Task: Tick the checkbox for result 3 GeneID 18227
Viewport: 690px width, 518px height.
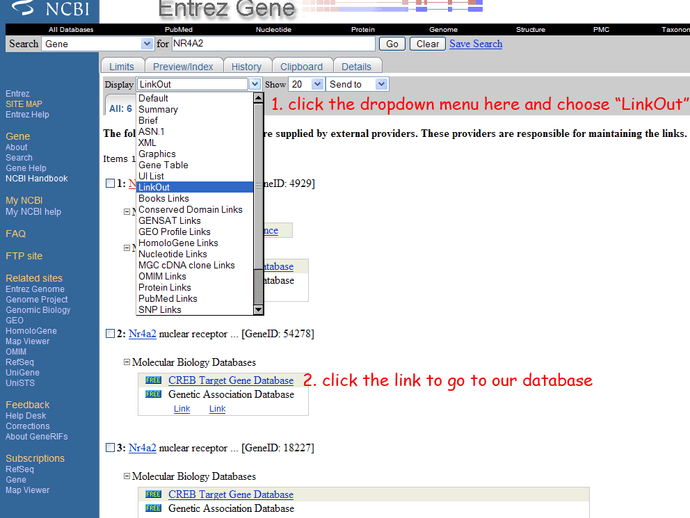Action: pyautogui.click(x=110, y=448)
